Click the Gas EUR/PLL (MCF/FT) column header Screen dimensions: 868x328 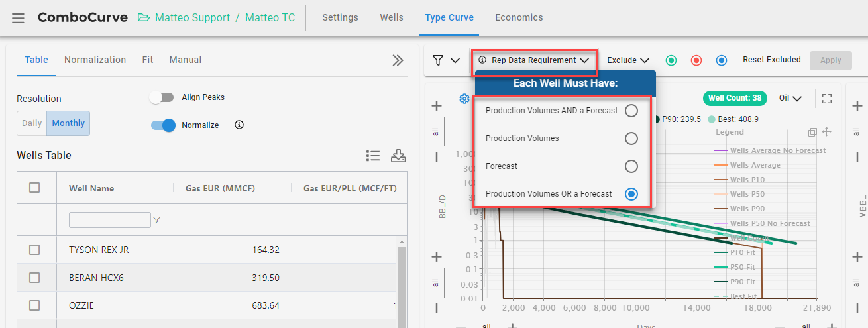(350, 188)
